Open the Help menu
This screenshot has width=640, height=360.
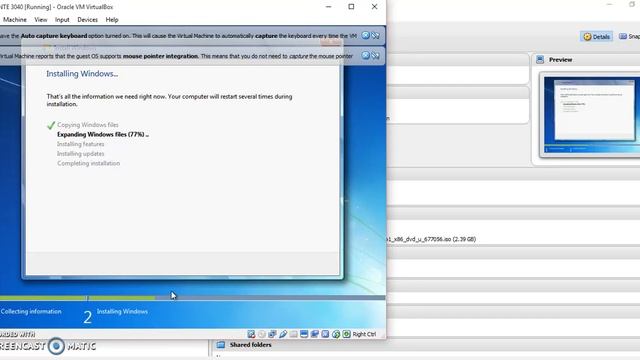pyautogui.click(x=112, y=20)
